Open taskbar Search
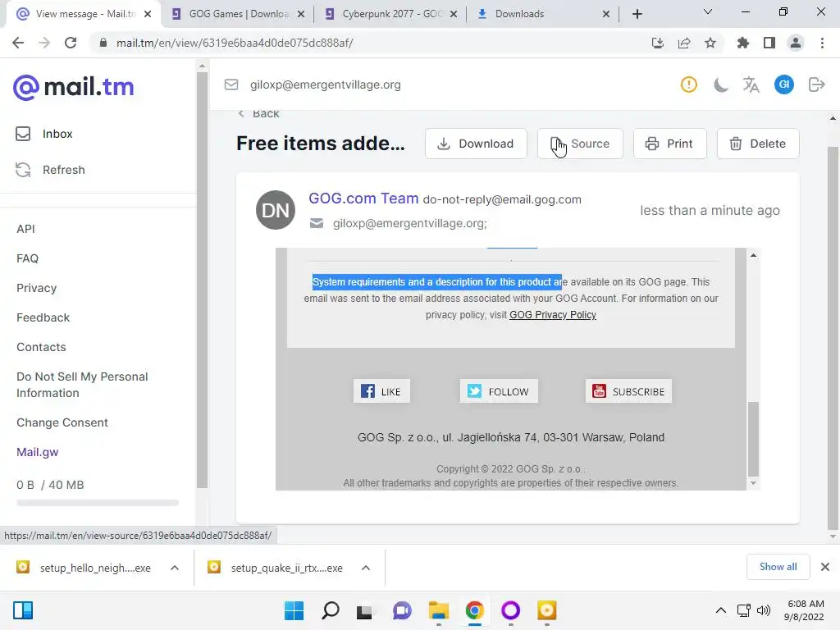Viewport: 840px width, 630px height. [330, 610]
